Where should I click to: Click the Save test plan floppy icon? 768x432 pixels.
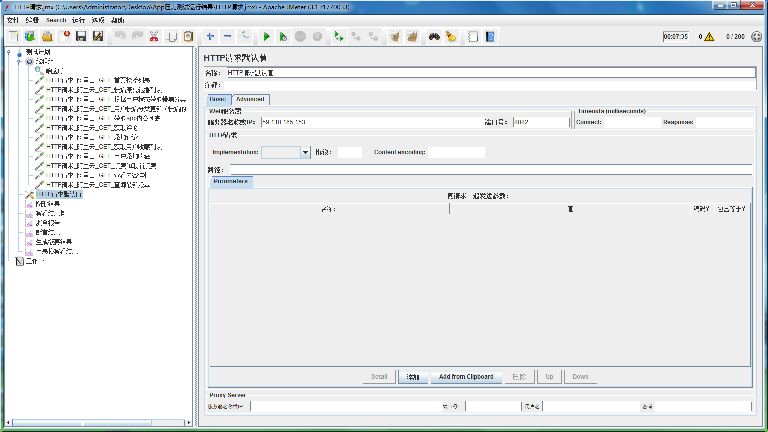(81, 37)
